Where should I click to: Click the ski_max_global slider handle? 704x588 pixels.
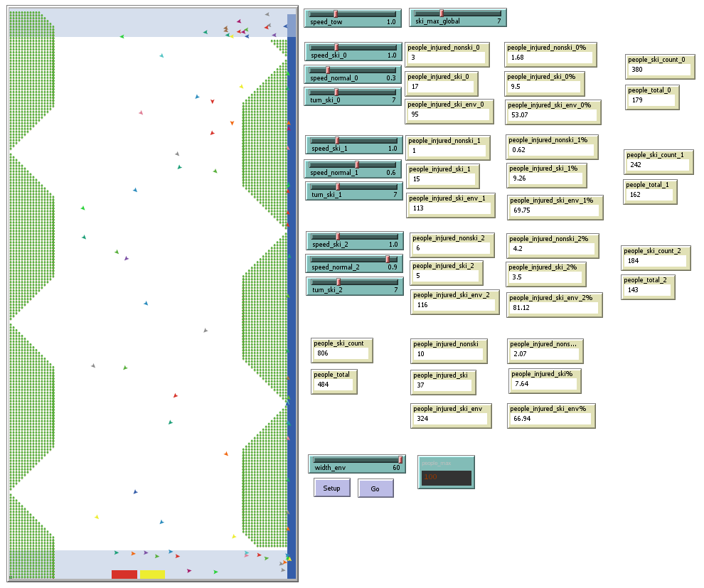(441, 13)
